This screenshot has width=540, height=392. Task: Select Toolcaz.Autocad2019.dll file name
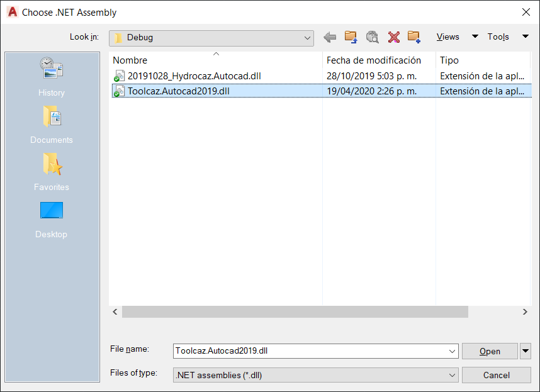pos(178,91)
